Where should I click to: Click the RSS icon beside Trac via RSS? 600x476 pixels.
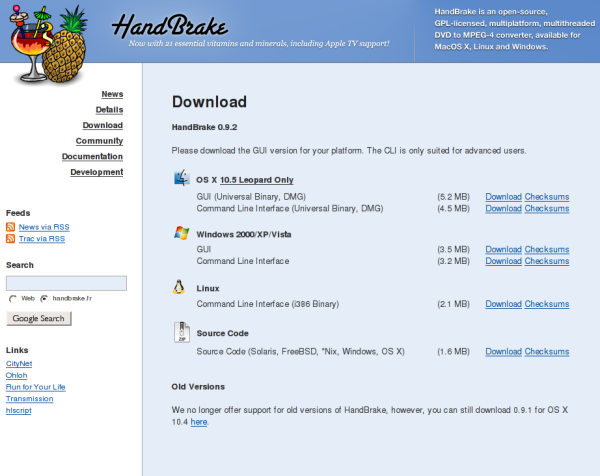[x=11, y=239]
